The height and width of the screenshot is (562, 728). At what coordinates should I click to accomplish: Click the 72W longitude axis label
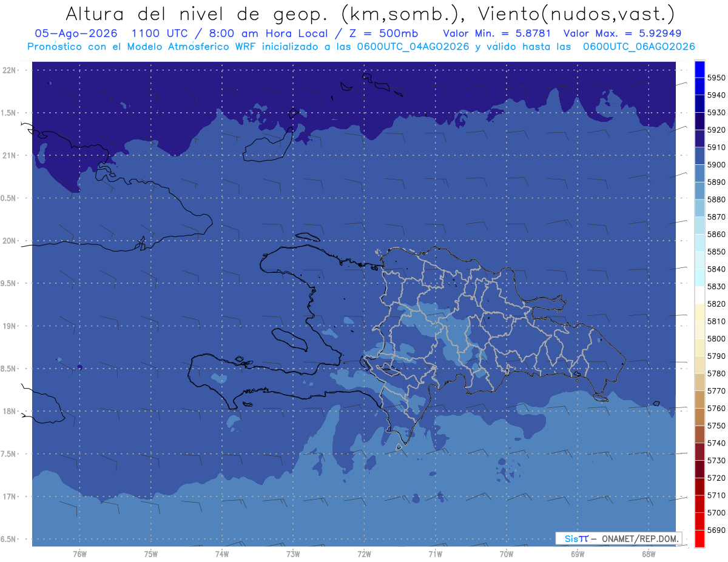click(364, 554)
